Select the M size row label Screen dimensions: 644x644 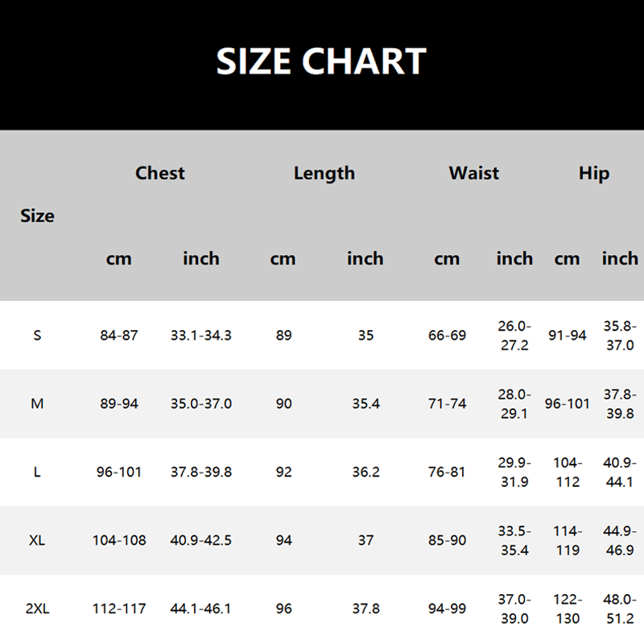coord(37,403)
